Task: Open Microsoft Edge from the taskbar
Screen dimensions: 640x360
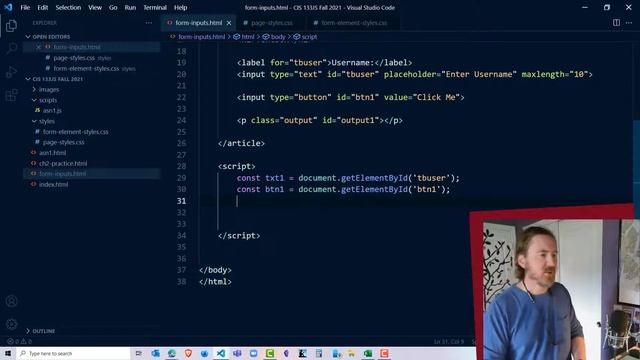Action: (172, 353)
